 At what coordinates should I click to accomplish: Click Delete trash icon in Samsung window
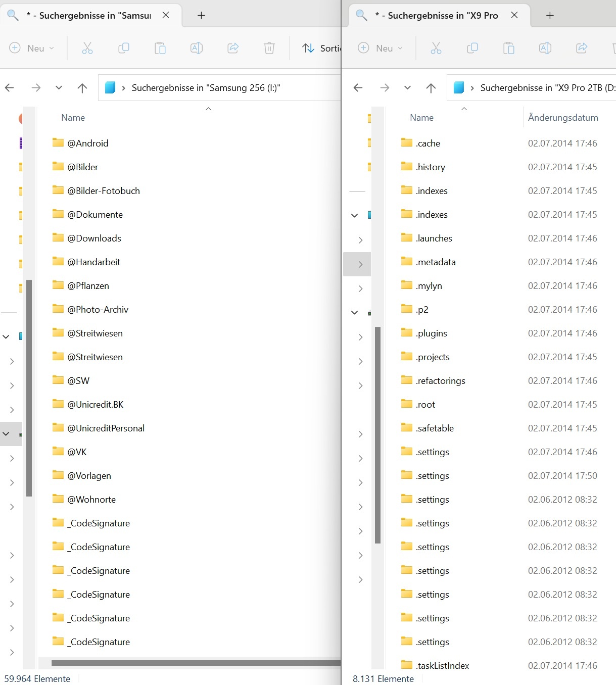pyautogui.click(x=269, y=48)
